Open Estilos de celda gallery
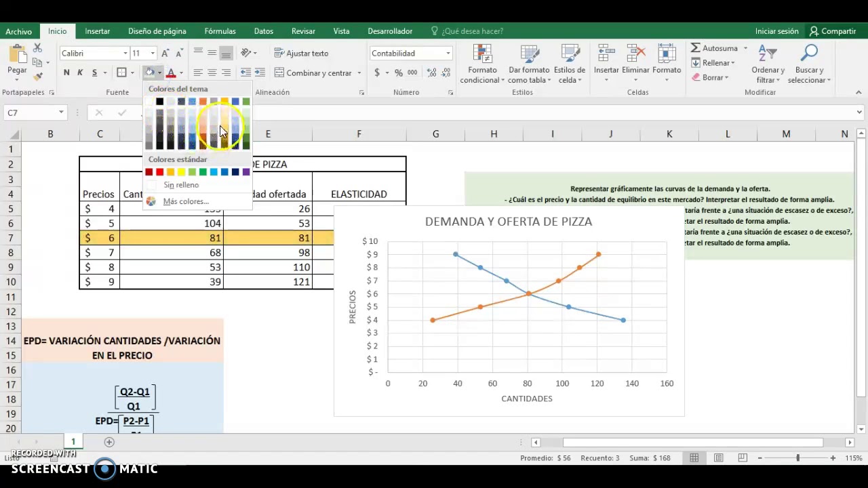Screen dimensions: 868x488 point(569,65)
